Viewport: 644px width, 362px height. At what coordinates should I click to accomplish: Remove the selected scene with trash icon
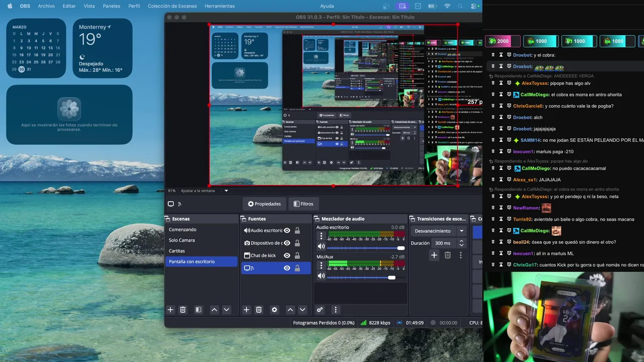point(183,310)
